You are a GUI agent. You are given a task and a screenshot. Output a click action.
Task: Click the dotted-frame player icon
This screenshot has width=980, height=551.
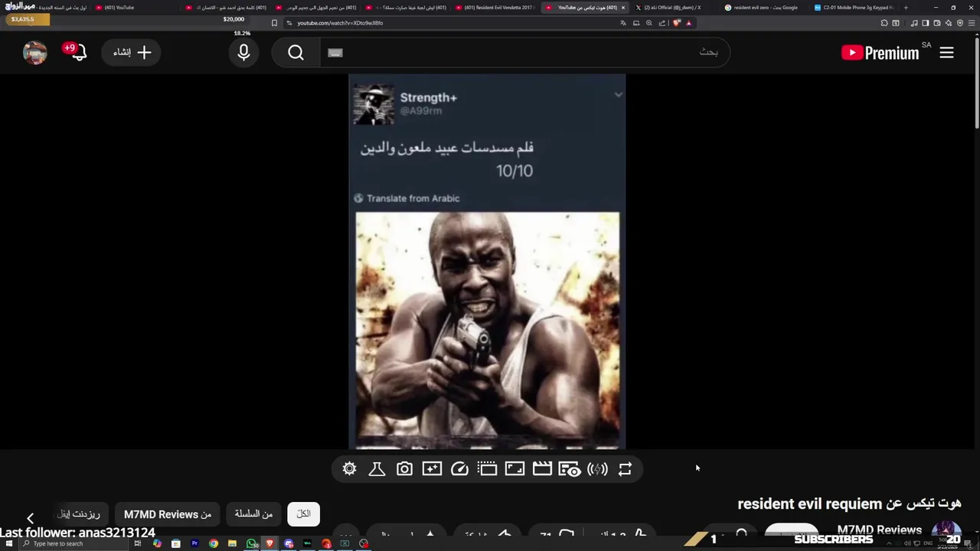tap(487, 469)
